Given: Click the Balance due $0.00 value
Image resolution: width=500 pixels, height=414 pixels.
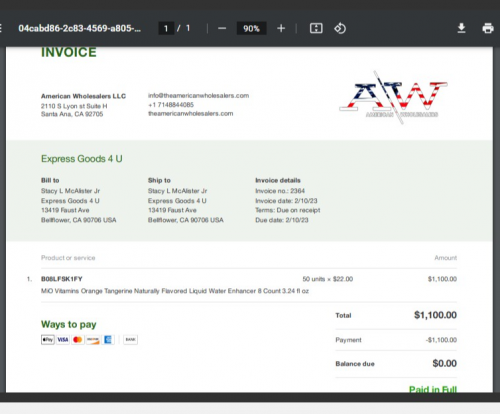Looking at the screenshot, I should (445, 363).
